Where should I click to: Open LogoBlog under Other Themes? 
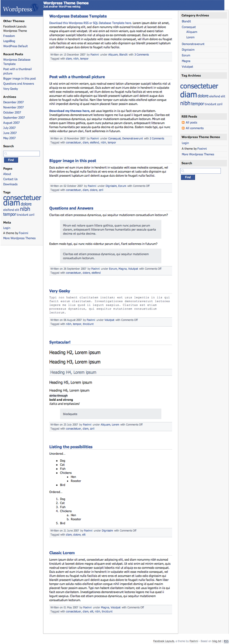tap(9, 41)
